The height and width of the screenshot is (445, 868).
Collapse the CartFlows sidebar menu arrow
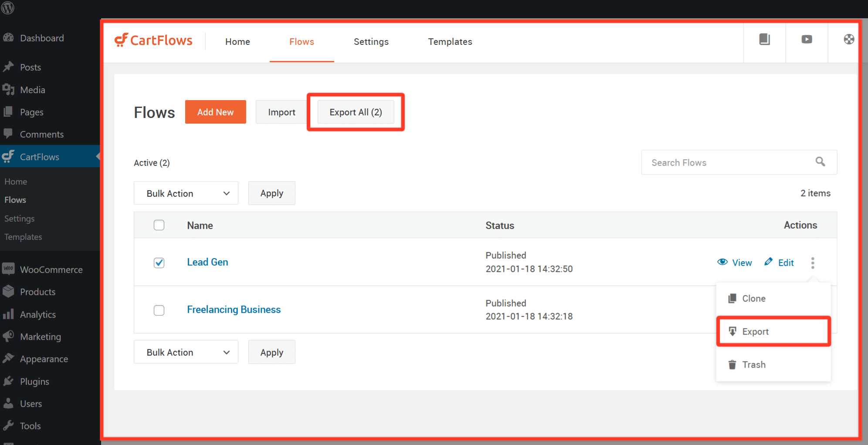97,156
